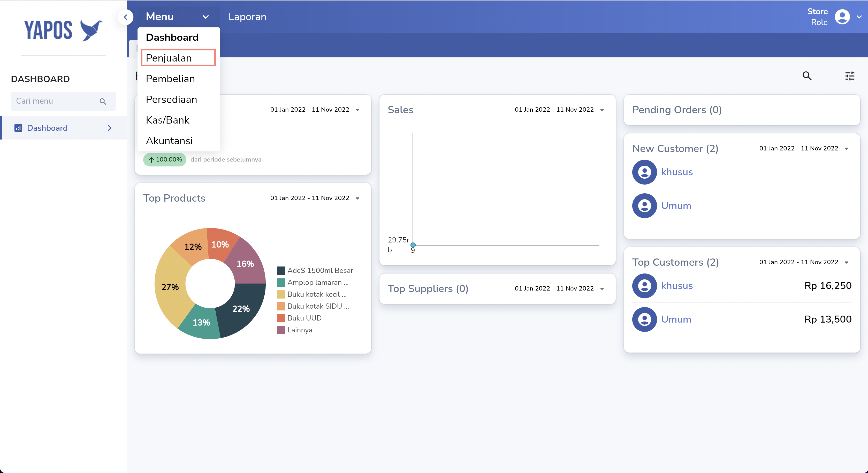Toggle Lainnya legend swatch
868x473 pixels.
coord(281,330)
